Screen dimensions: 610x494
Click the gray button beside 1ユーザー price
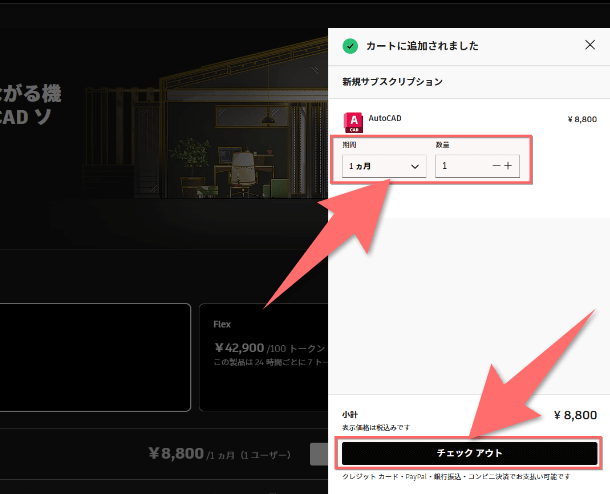(x=319, y=454)
